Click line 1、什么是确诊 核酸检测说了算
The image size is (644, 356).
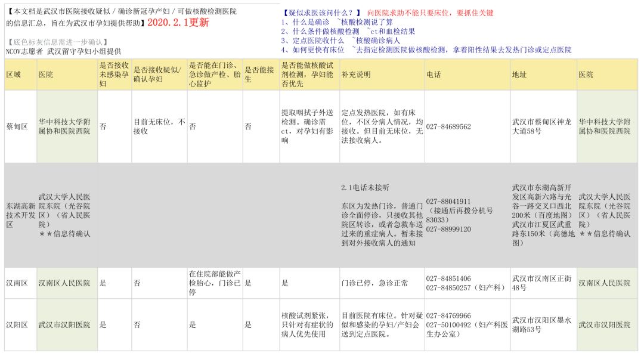tap(337, 21)
